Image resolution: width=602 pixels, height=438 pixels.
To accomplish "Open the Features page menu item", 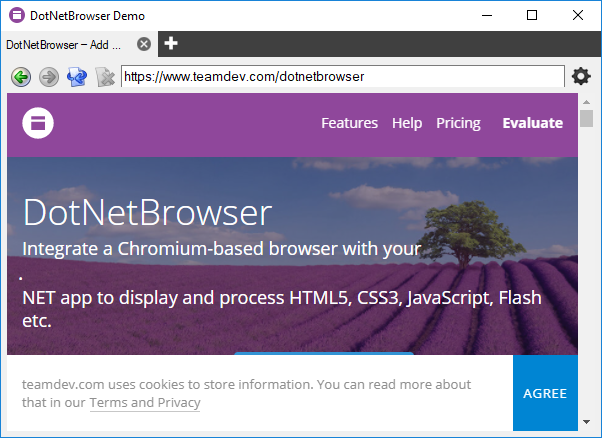I will pos(349,123).
